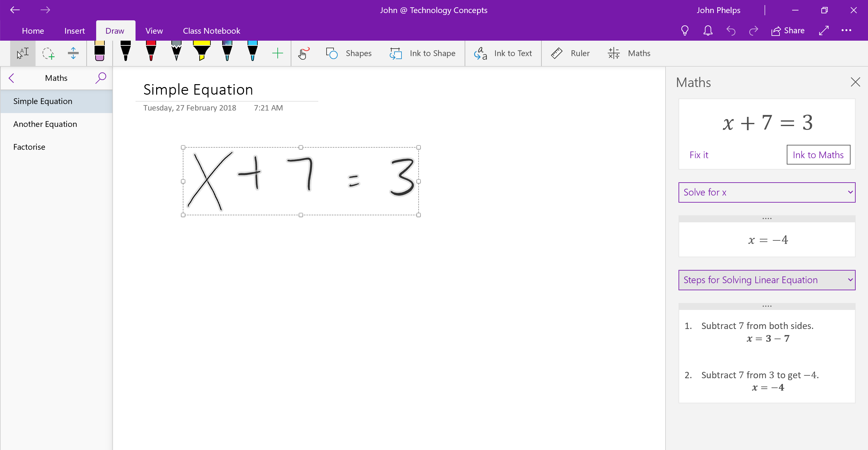Pick the red pen
The width and height of the screenshot is (868, 450).
click(x=151, y=50)
